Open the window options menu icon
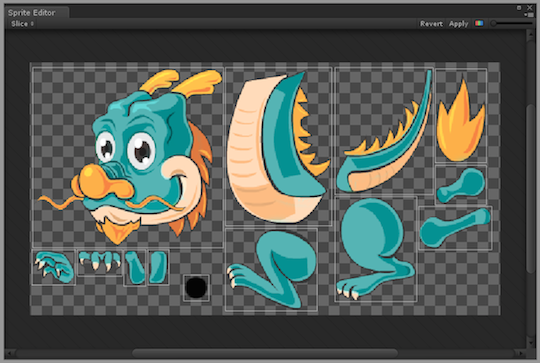Image resolution: width=540 pixels, height=363 pixels. point(529,15)
